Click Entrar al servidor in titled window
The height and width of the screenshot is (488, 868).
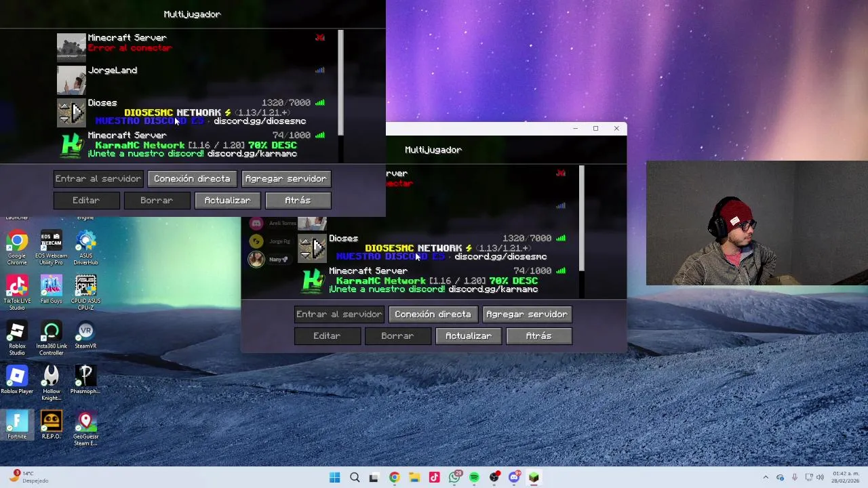click(x=339, y=314)
